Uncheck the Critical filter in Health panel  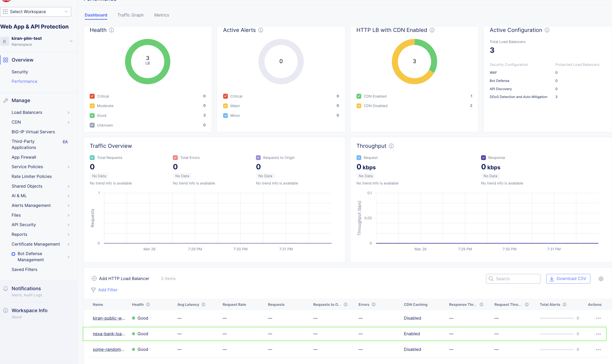[92, 96]
